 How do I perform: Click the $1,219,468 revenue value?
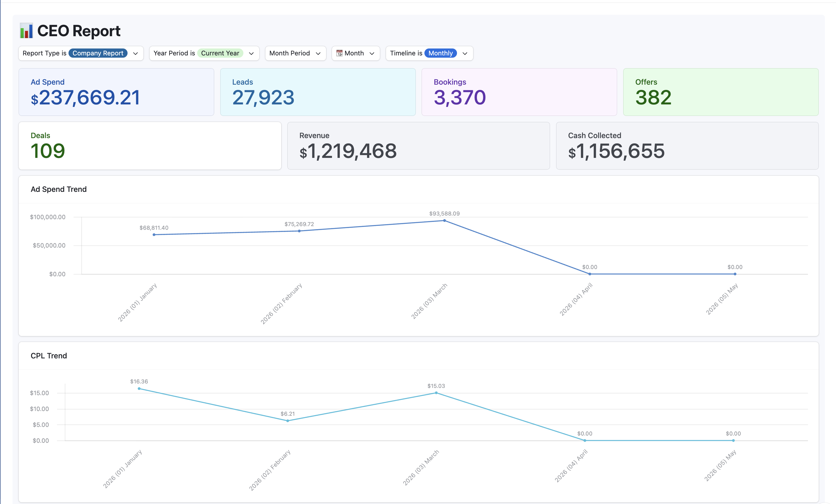pyautogui.click(x=348, y=151)
